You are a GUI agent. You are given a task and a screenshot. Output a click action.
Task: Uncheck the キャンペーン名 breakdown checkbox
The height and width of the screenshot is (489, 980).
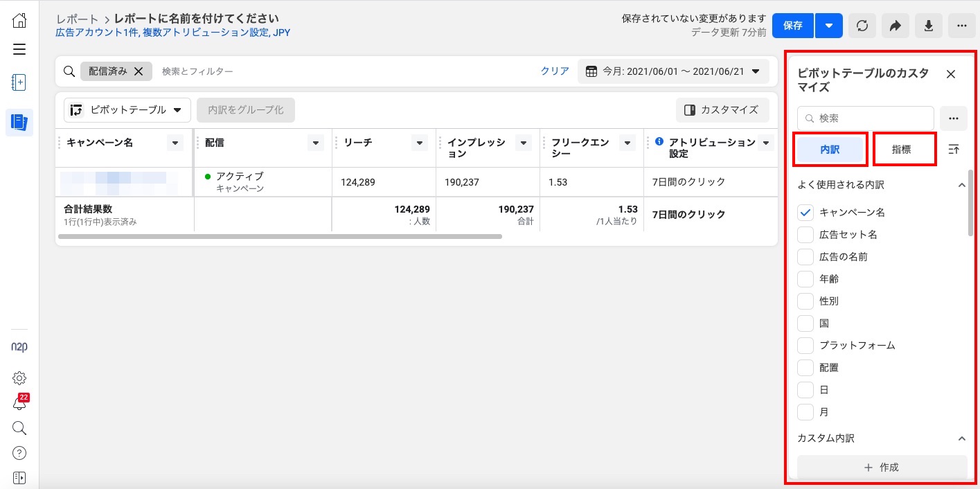click(x=805, y=213)
